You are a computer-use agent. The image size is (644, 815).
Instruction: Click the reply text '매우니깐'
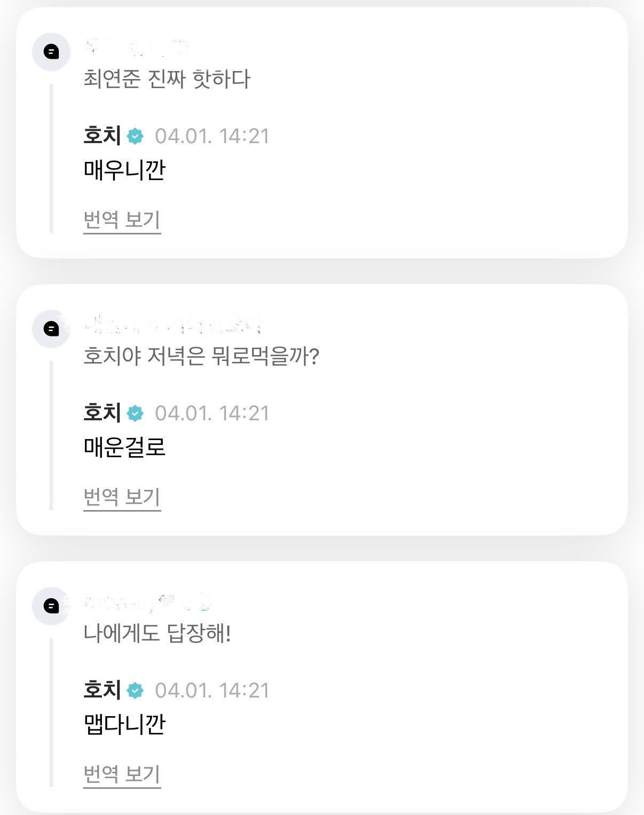tap(125, 170)
